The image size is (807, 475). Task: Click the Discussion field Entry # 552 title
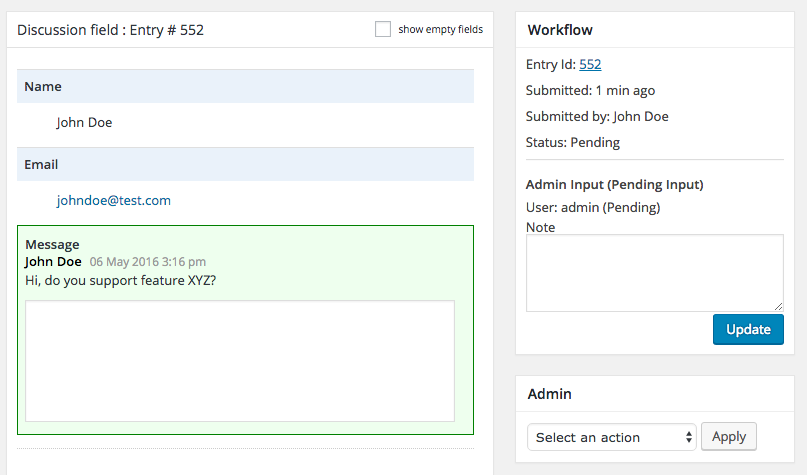point(111,30)
